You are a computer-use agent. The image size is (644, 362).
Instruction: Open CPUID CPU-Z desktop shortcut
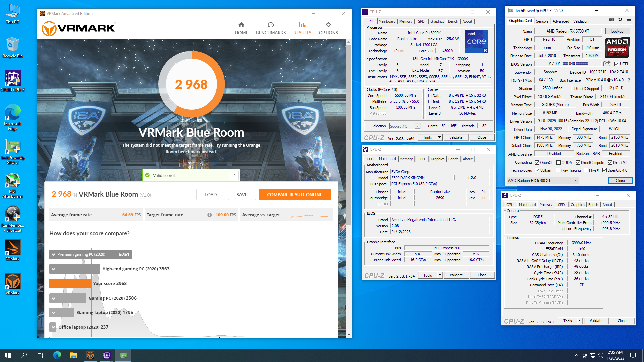13,81
